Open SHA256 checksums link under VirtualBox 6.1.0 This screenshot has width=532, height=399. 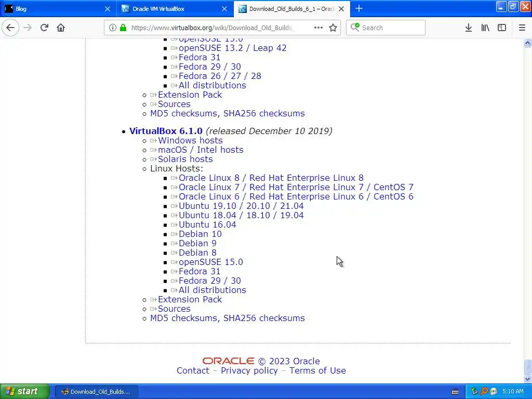pyautogui.click(x=264, y=318)
